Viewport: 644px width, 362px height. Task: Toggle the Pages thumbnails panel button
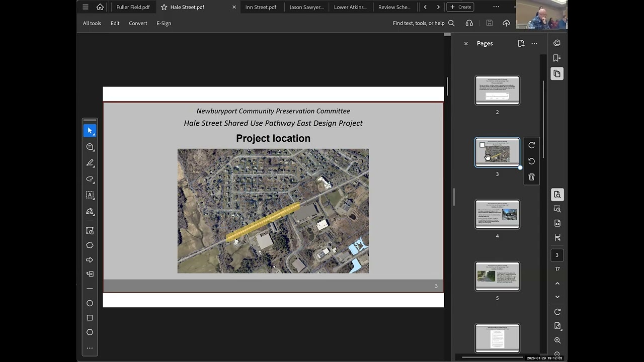click(557, 74)
